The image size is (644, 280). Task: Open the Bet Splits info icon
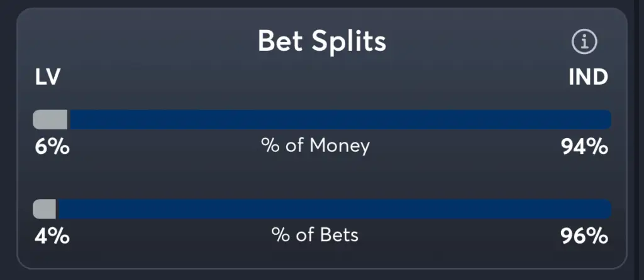[x=584, y=42]
